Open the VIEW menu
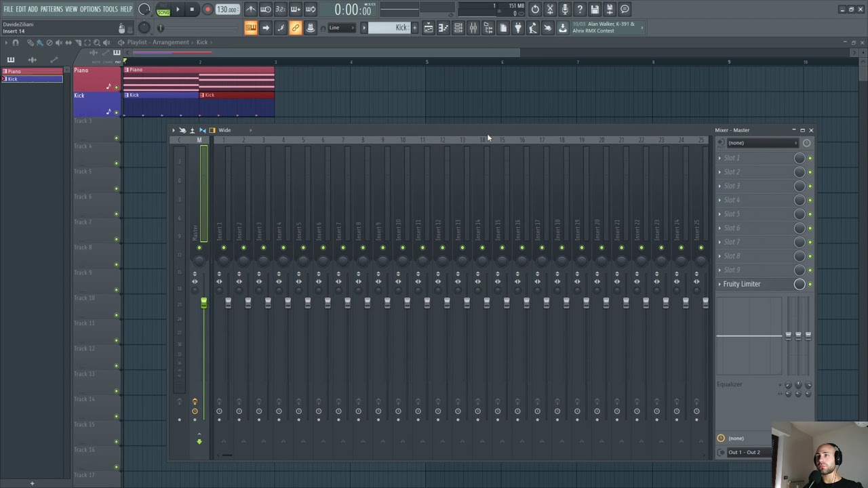This screenshot has width=868, height=488. [71, 9]
